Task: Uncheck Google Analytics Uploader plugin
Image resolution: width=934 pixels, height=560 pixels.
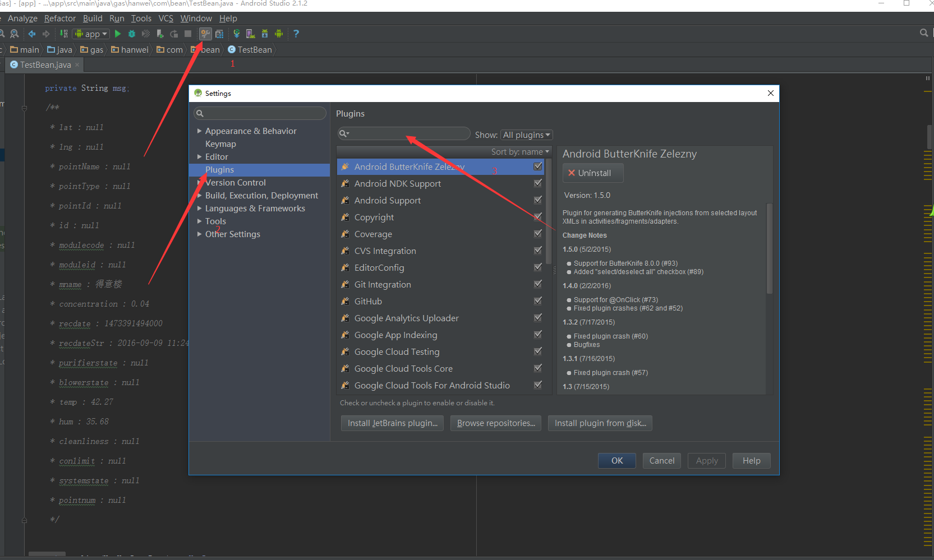Action: [538, 318]
